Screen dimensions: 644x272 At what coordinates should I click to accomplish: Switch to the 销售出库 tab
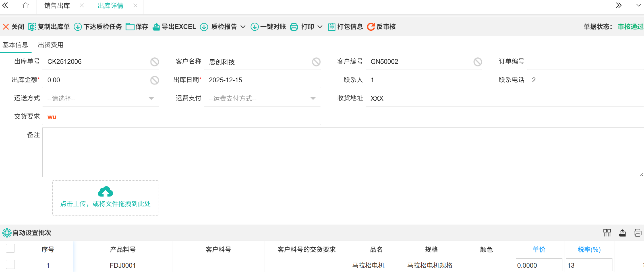click(57, 6)
